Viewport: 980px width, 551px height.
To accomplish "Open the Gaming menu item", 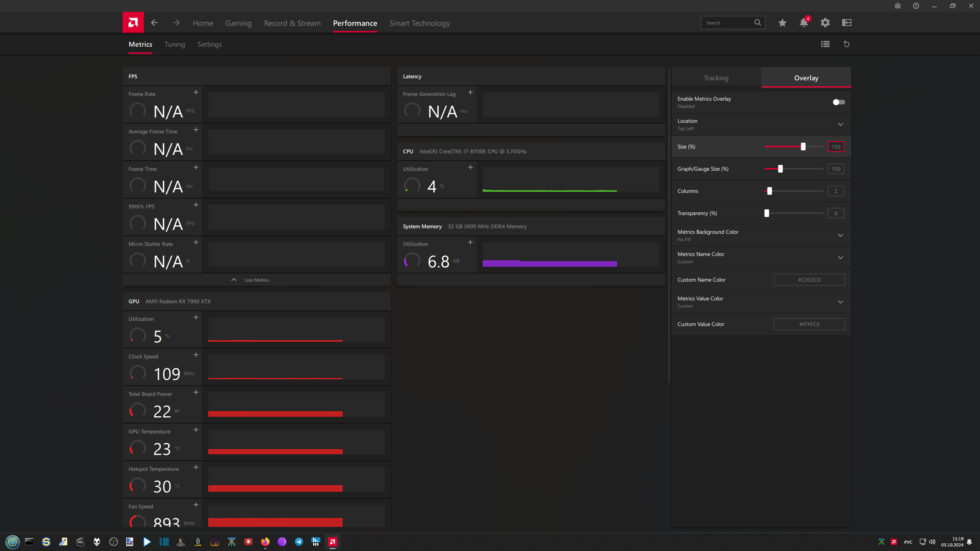I will 238,23.
